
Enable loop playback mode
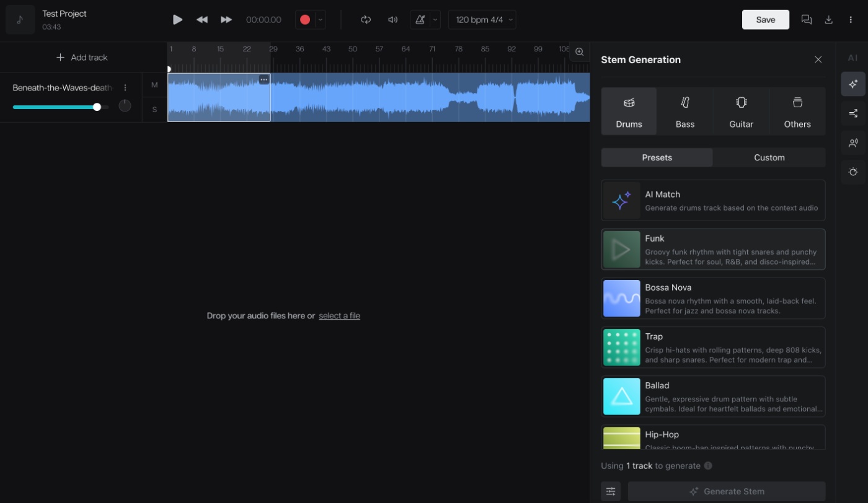pos(365,19)
